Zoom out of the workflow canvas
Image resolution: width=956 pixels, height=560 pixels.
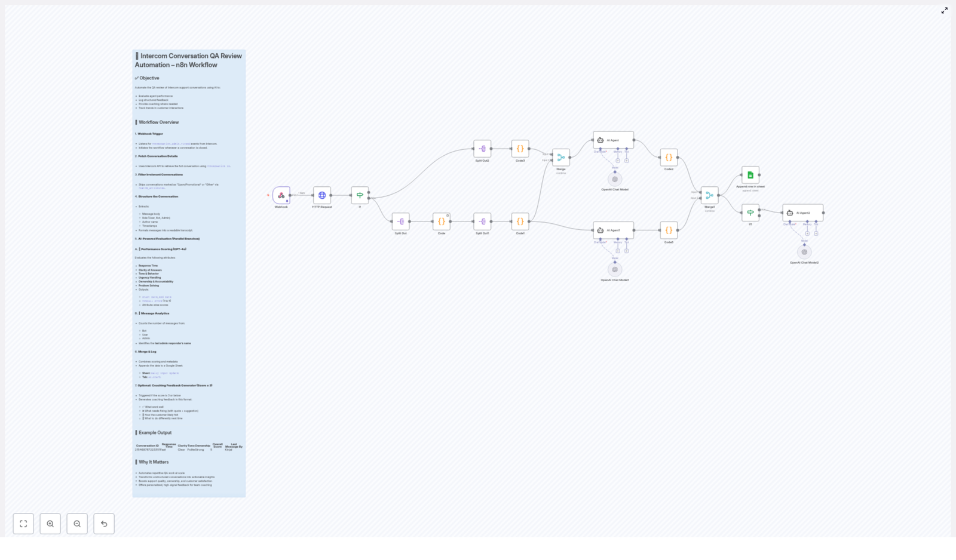77,524
